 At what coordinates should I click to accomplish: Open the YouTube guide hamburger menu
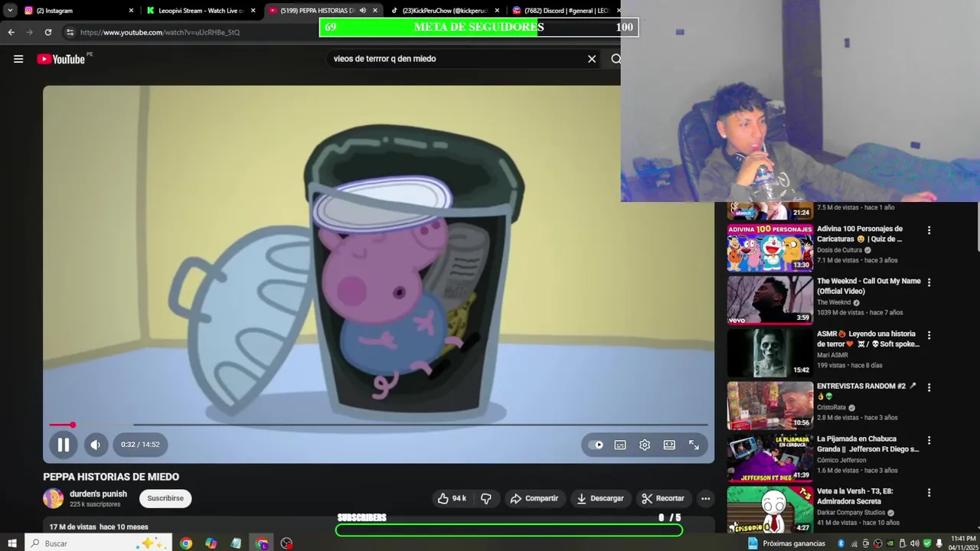[18, 59]
